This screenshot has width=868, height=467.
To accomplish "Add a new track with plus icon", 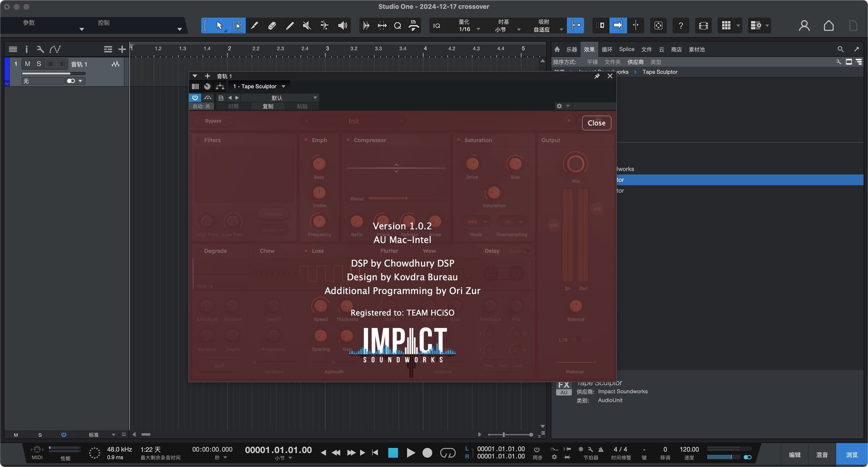I will (122, 49).
